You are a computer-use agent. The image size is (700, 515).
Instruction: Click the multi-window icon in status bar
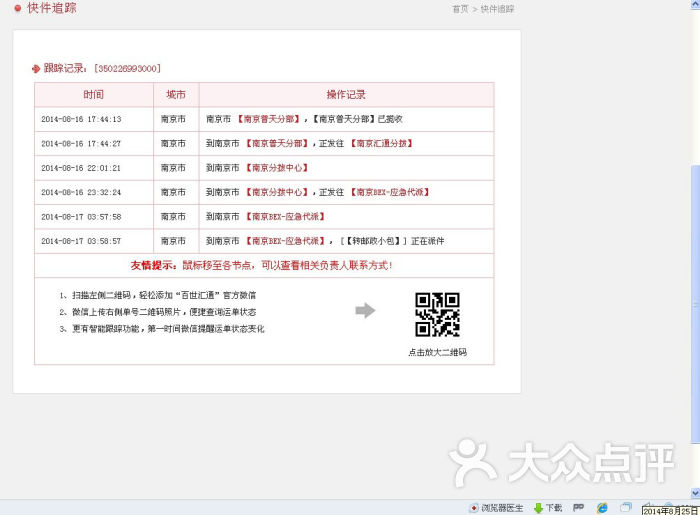(626, 507)
